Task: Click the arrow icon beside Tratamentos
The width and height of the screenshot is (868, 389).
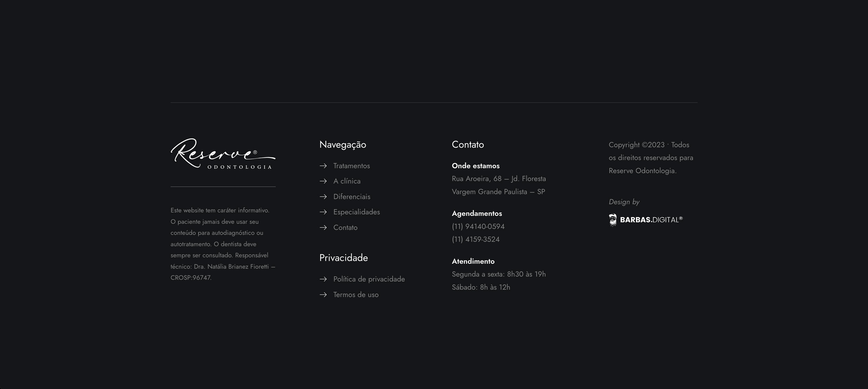Action: (x=323, y=166)
